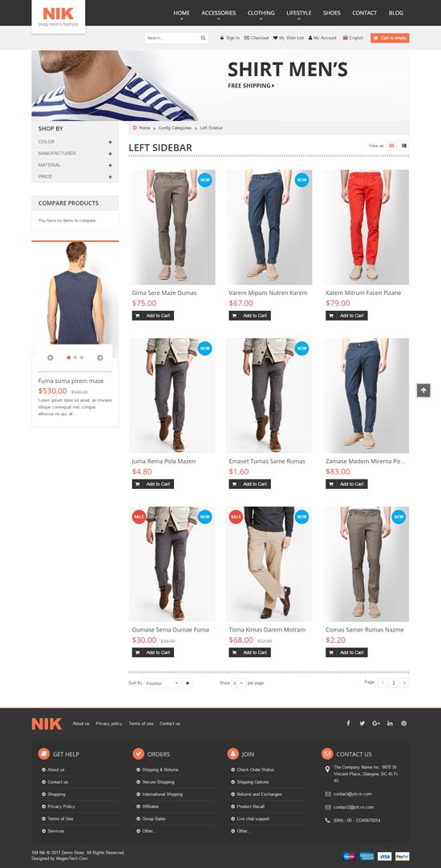This screenshot has height=868, width=441.
Task: Select first carousel dot under tank top
Action: (x=69, y=357)
